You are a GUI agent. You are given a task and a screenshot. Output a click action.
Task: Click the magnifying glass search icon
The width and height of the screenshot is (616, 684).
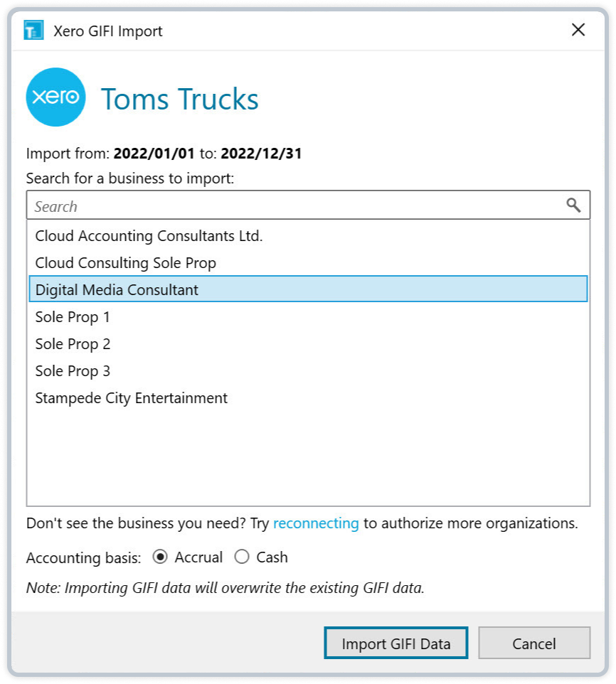click(573, 205)
